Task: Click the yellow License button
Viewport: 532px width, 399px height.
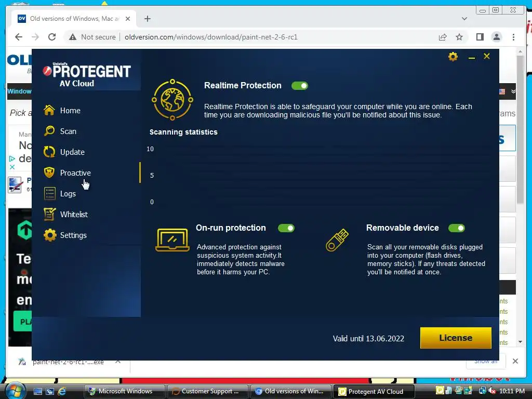Action: click(x=456, y=338)
